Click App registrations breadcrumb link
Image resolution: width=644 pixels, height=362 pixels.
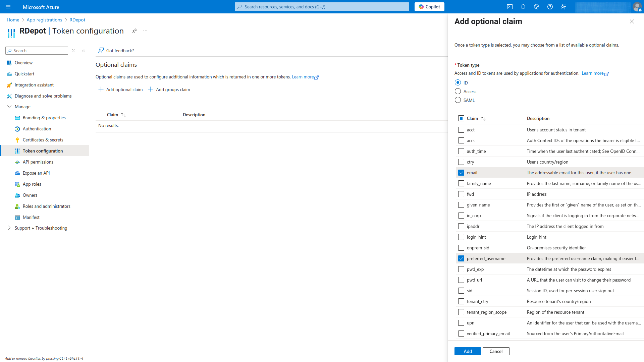(44, 20)
